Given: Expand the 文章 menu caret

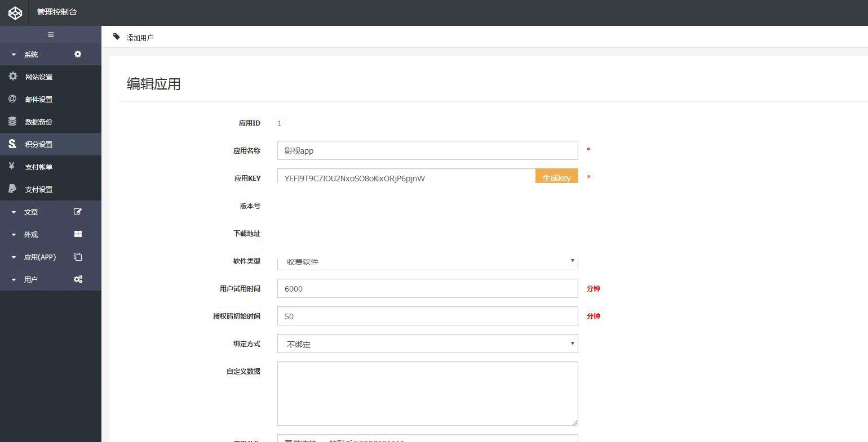Looking at the screenshot, I should (14, 212).
